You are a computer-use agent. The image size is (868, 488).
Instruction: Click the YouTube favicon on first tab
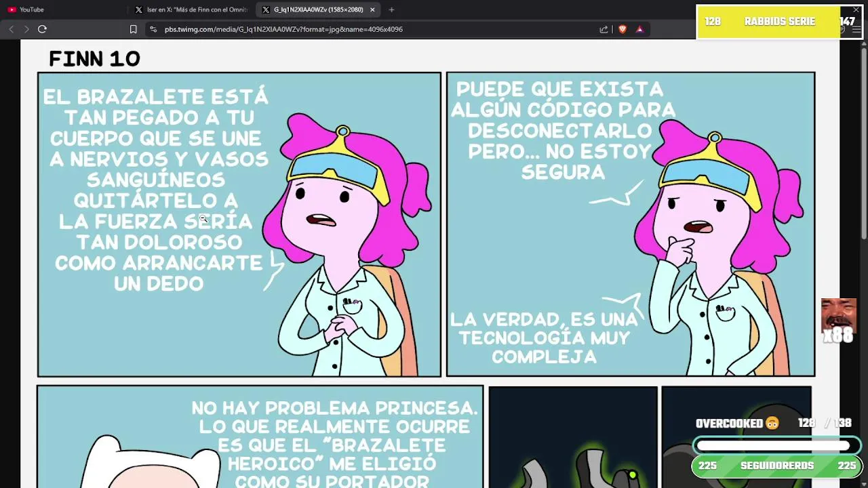click(12, 9)
